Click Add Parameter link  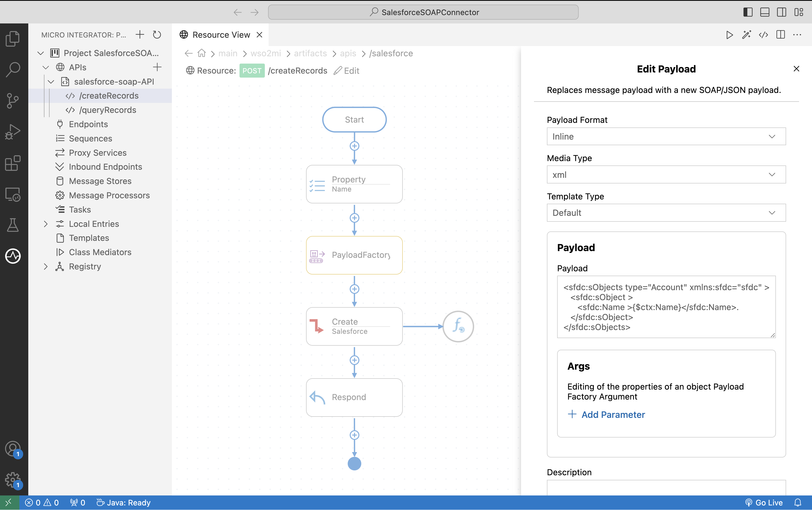606,415
